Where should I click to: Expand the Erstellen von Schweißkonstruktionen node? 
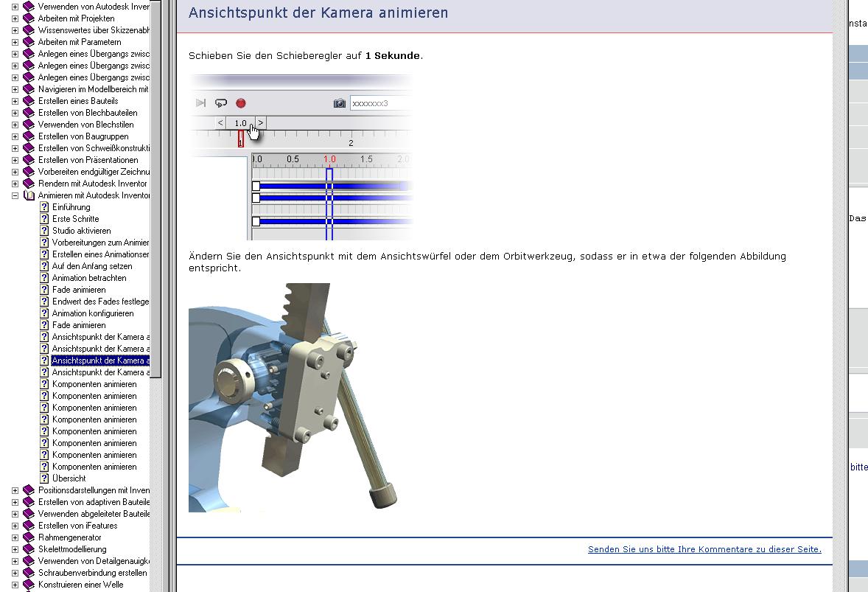click(x=15, y=148)
